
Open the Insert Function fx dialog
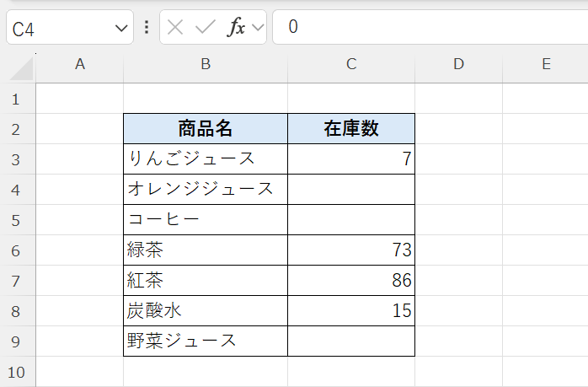[237, 27]
